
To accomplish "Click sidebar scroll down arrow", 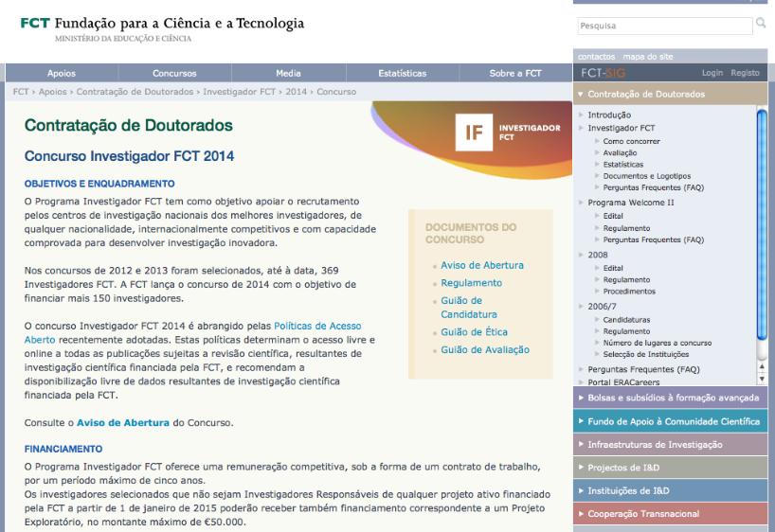I will click(x=762, y=379).
